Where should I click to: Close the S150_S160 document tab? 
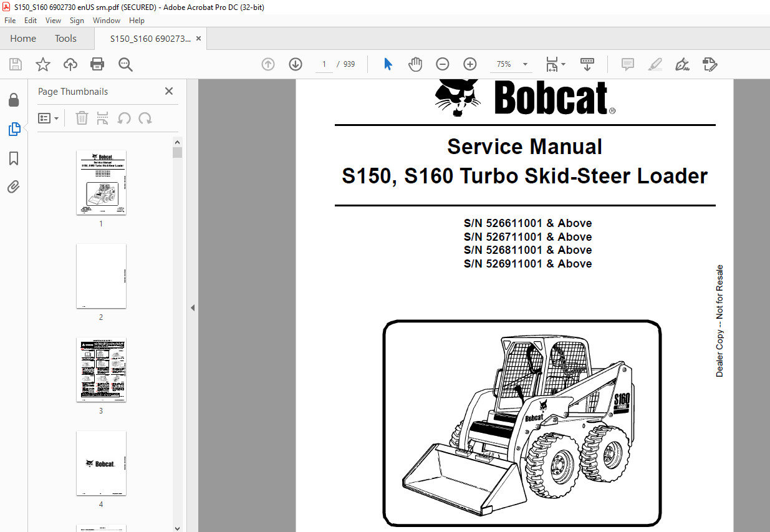pyautogui.click(x=198, y=39)
